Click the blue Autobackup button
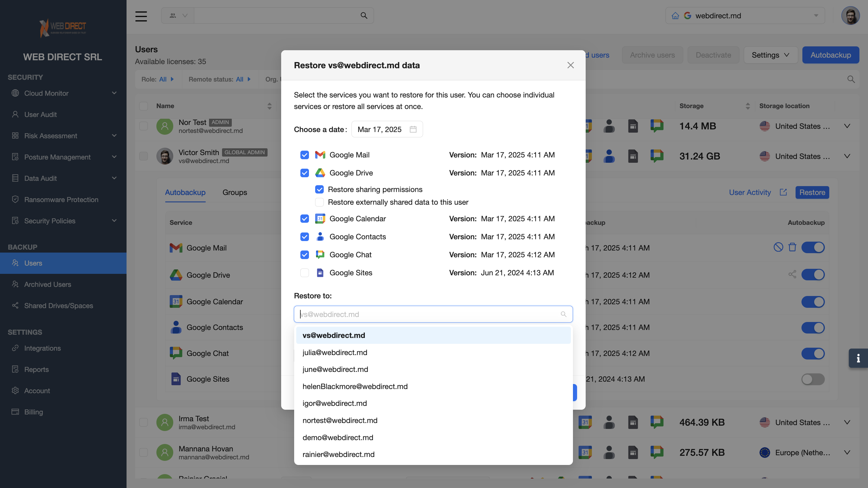 (x=830, y=55)
